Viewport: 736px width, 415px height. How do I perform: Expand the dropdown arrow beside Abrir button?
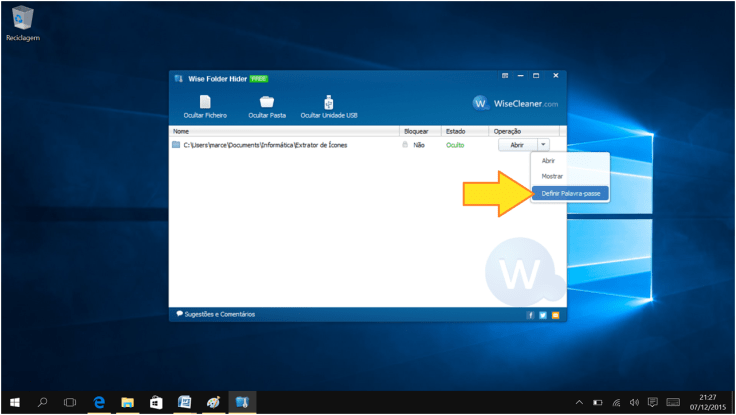coord(542,145)
